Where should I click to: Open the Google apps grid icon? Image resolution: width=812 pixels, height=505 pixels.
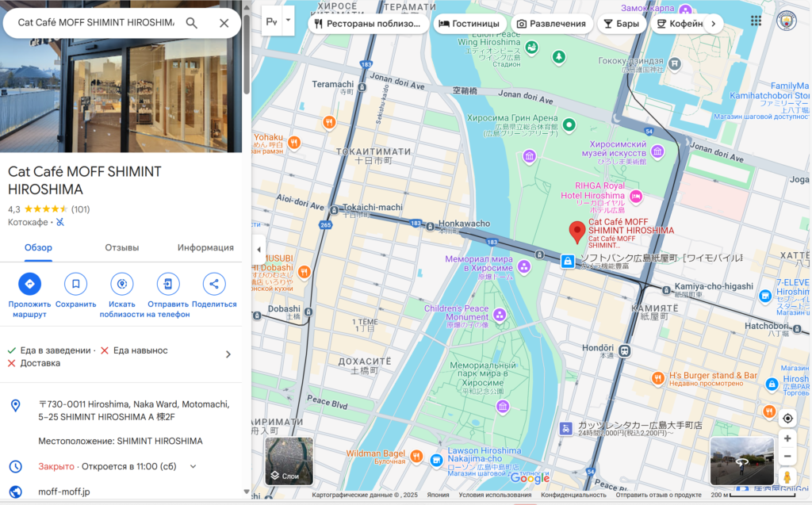[x=756, y=21]
